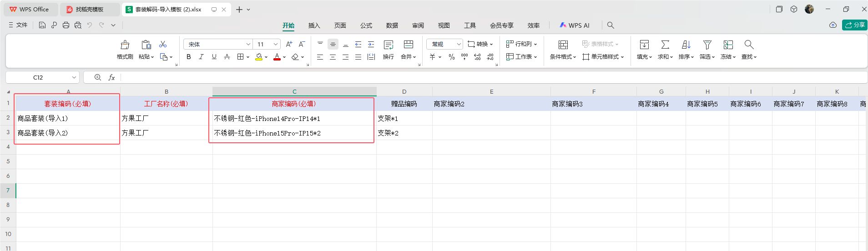Expand the fill color dropdown arrow
Screen dimensions: 868x251
click(266, 57)
